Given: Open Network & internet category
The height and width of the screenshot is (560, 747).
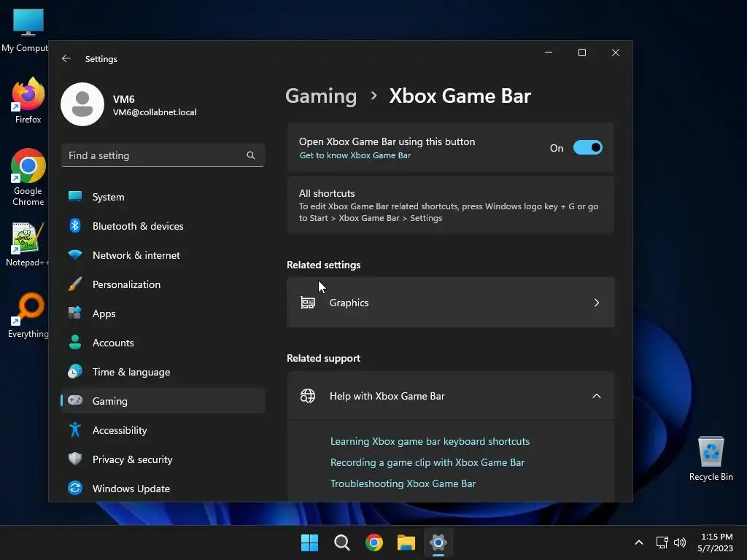Looking at the screenshot, I should tap(163, 254).
